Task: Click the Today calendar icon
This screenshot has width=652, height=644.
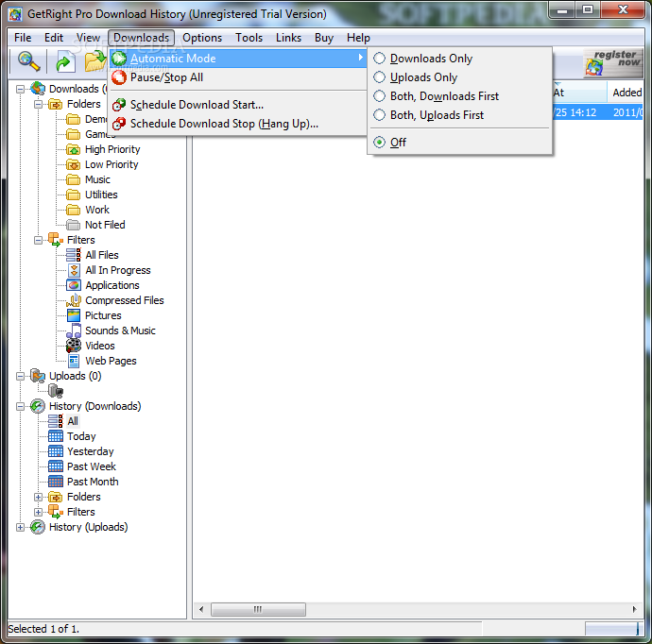Action: 56,436
